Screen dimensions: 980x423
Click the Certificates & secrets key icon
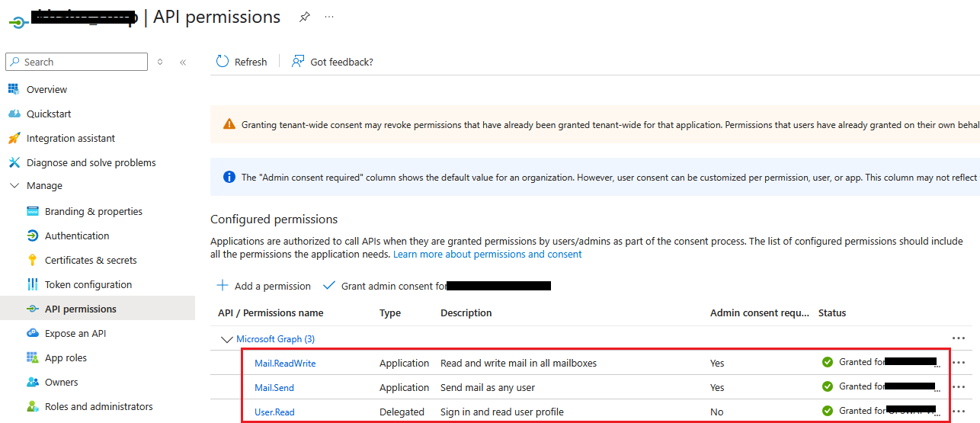[32, 260]
